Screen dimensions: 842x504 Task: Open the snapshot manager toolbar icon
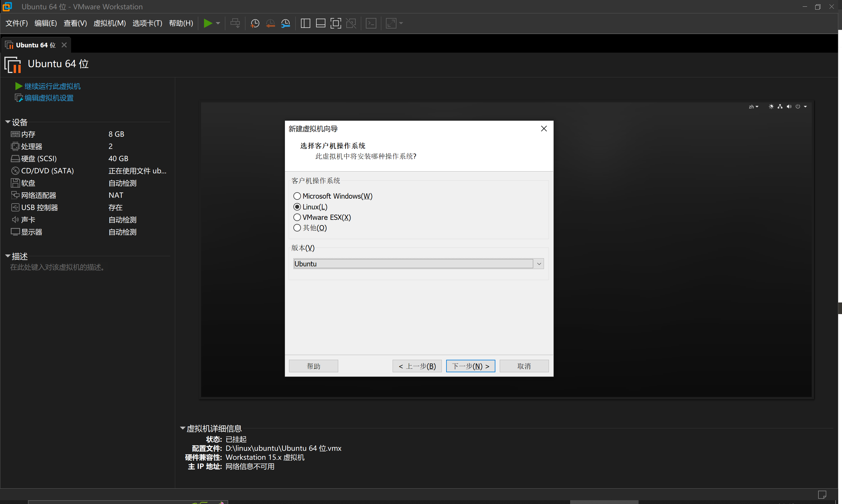coord(286,23)
